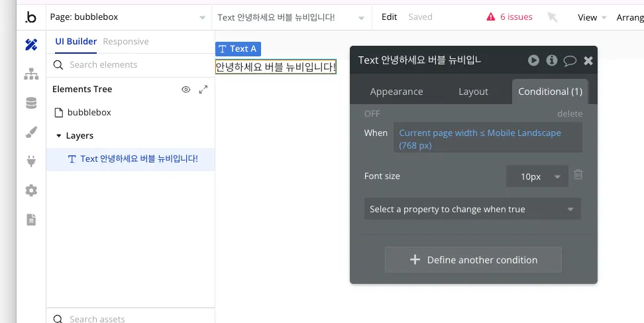Viewport: 644px width, 323px height.
Task: Click the play icon in property editor header
Action: (x=533, y=60)
